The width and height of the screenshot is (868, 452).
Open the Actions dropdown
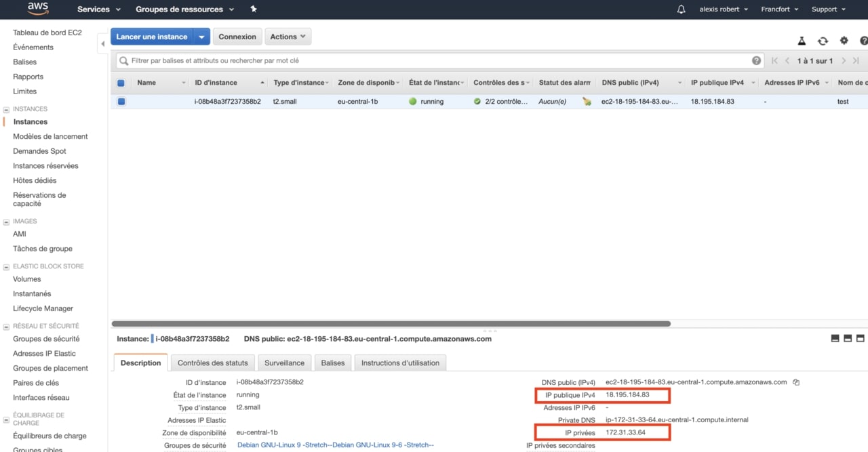point(288,37)
